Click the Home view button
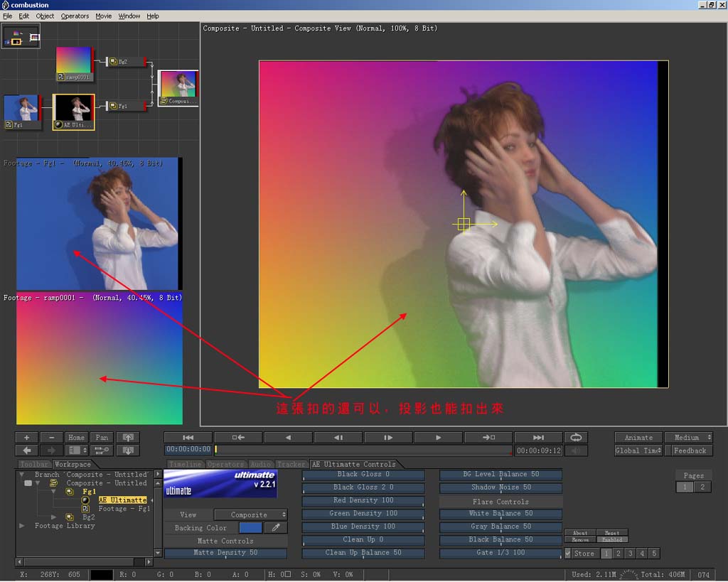 77,438
